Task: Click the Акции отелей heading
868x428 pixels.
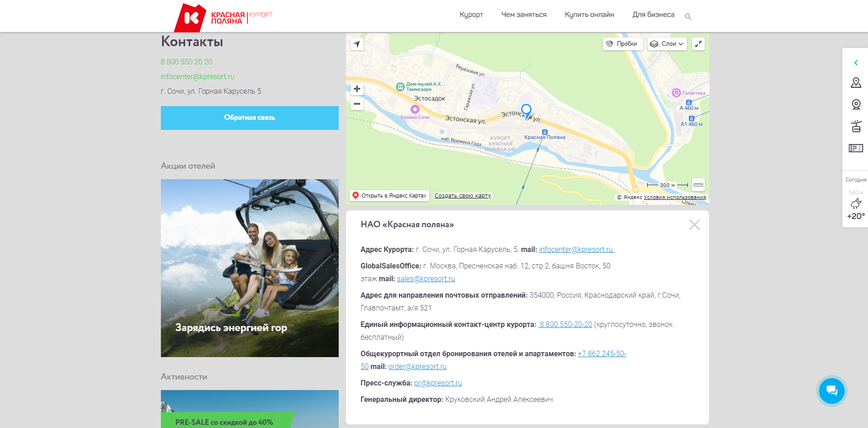Action: [188, 166]
